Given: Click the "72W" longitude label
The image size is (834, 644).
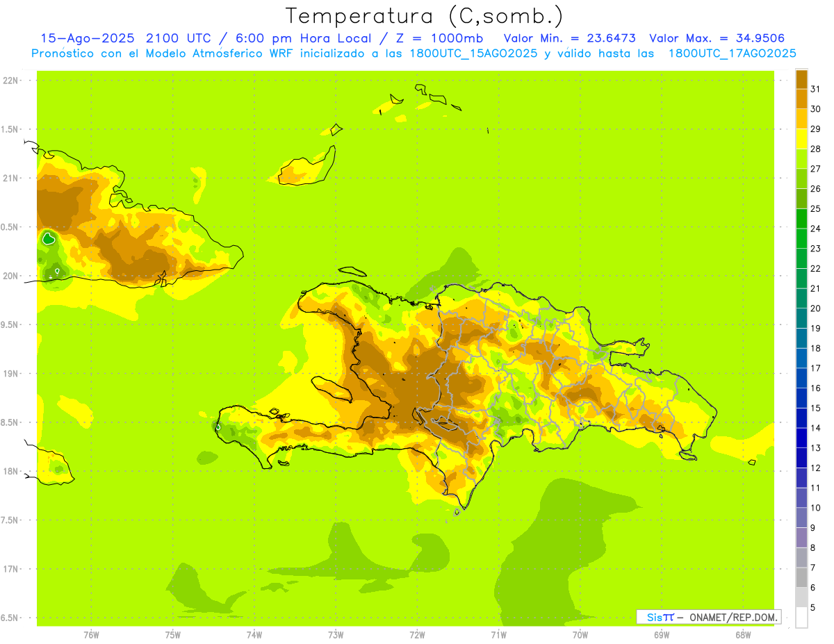Looking at the screenshot, I should (x=417, y=634).
